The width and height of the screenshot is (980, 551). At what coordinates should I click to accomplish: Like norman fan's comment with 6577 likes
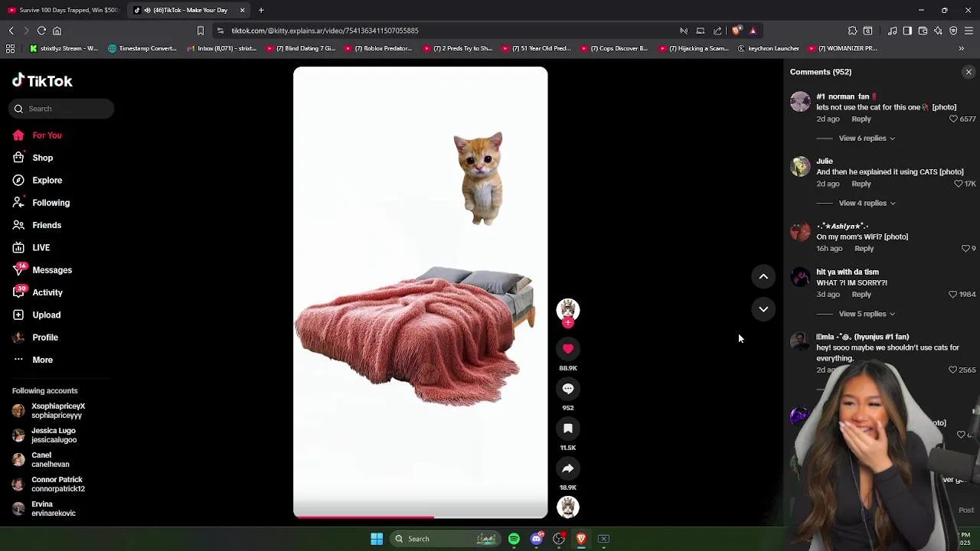click(x=953, y=119)
